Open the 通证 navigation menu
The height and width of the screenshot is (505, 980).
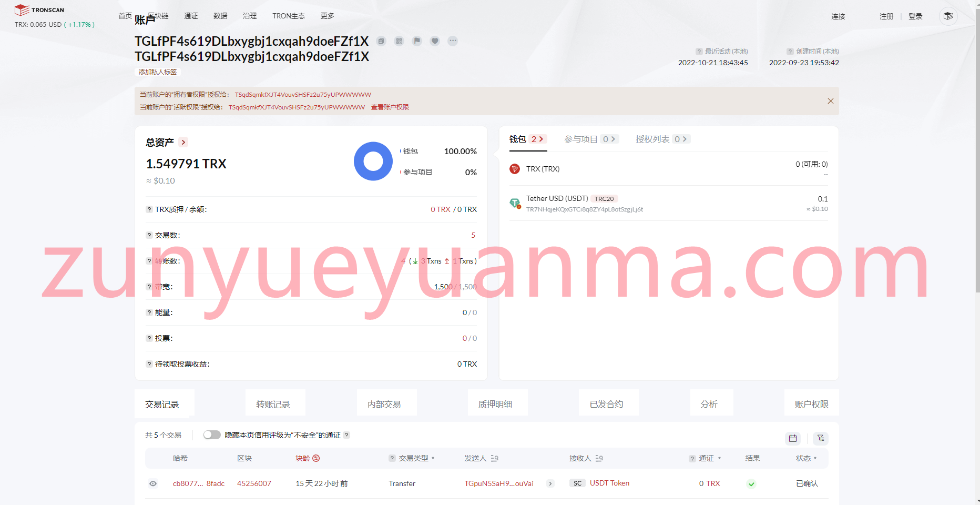[x=191, y=16]
